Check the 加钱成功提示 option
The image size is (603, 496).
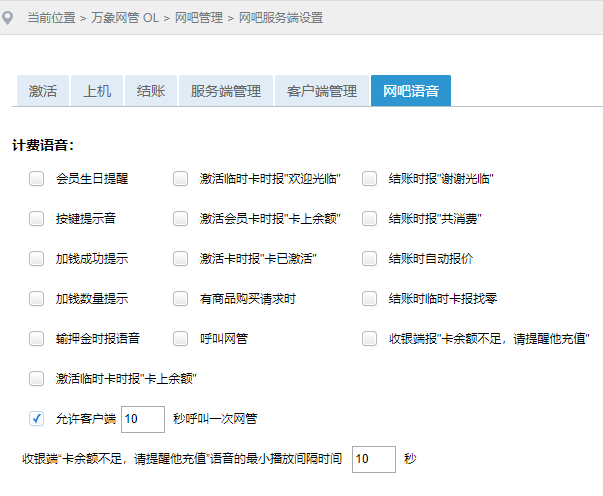(x=37, y=258)
